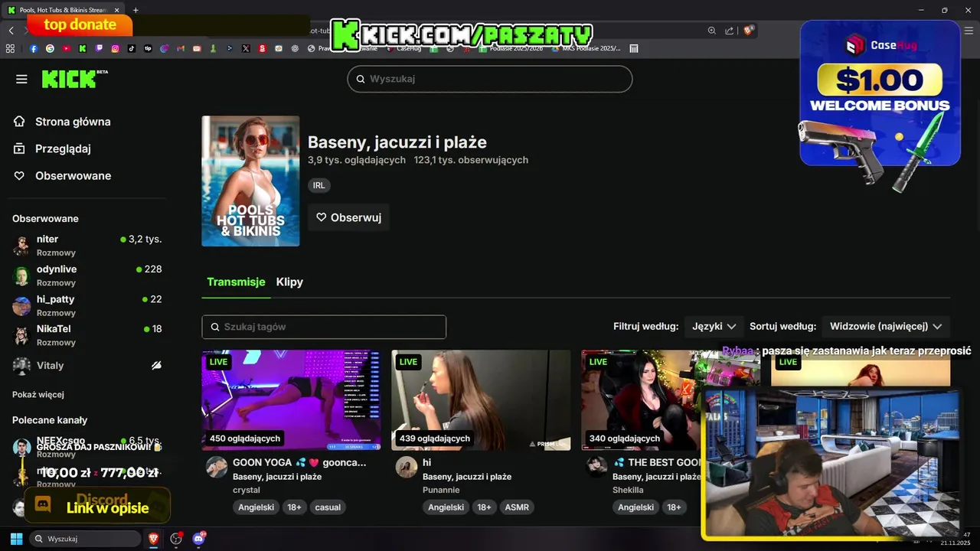Open OBS Studio in the taskbar

[x=176, y=539]
